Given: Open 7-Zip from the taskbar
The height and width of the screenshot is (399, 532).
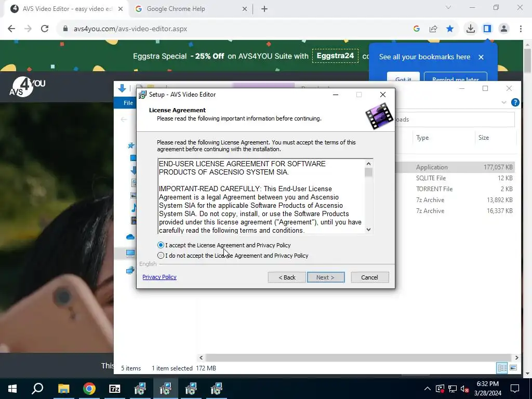Looking at the screenshot, I should click(115, 389).
